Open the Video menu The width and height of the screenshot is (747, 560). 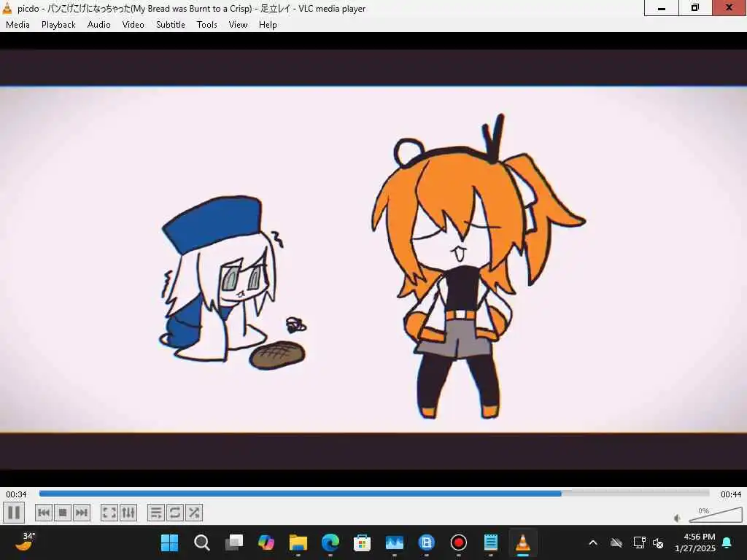[133, 25]
